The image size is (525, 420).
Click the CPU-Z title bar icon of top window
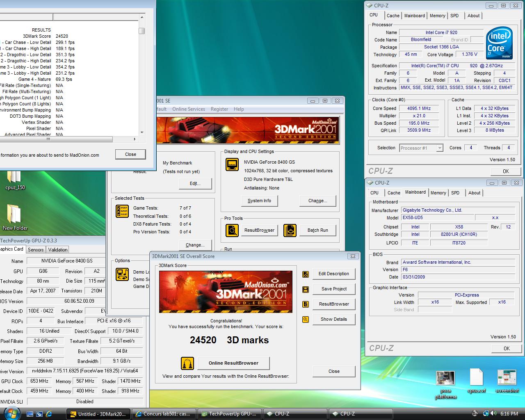pyautogui.click(x=370, y=5)
